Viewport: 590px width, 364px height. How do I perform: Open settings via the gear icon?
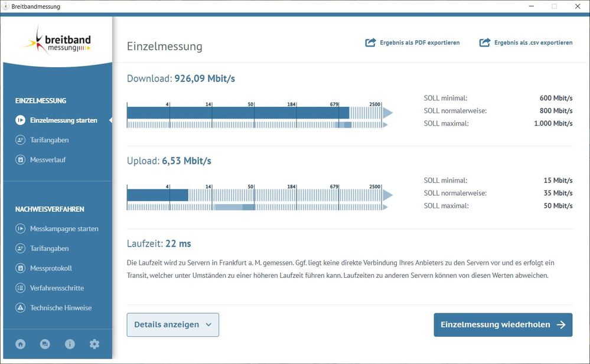click(x=94, y=344)
